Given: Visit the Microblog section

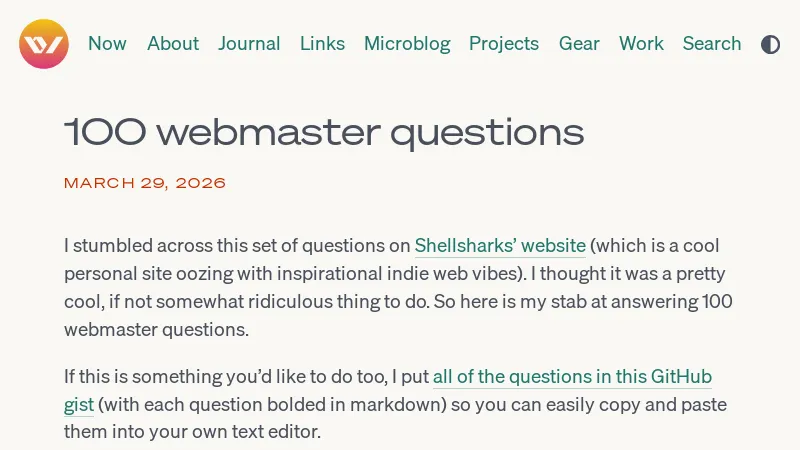Looking at the screenshot, I should (x=407, y=44).
